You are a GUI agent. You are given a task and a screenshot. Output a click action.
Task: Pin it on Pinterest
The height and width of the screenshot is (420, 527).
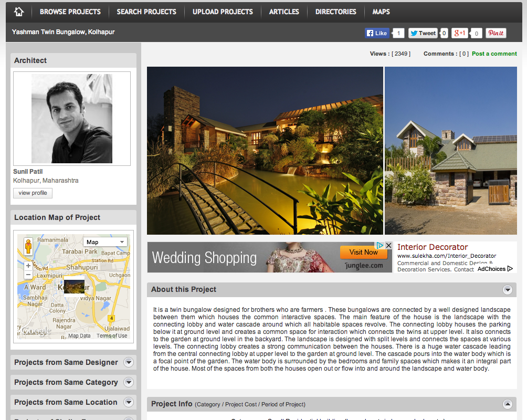496,33
